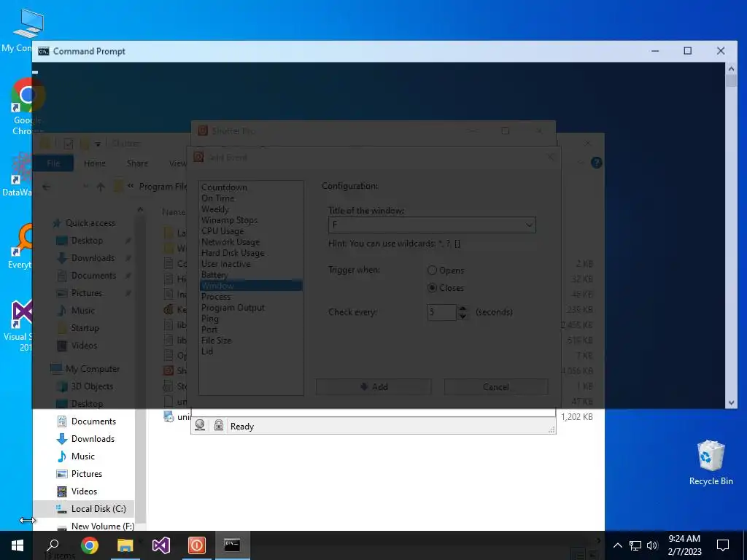
Task: Open Explorer quick access toolbar dropdown arrow
Action: 98,144
